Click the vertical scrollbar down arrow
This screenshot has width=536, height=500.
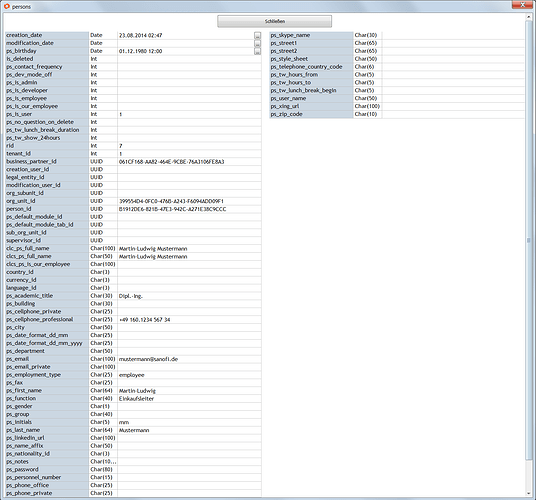click(529, 494)
